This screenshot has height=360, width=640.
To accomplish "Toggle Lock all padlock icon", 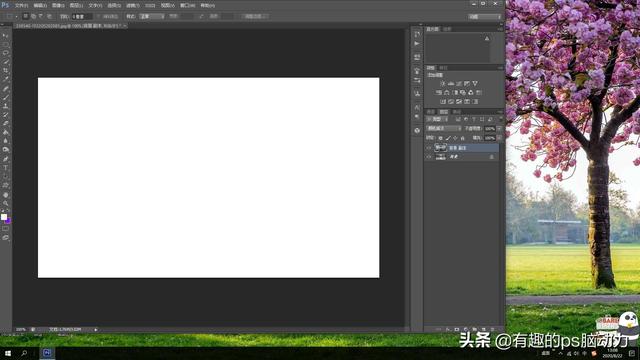I will [462, 138].
